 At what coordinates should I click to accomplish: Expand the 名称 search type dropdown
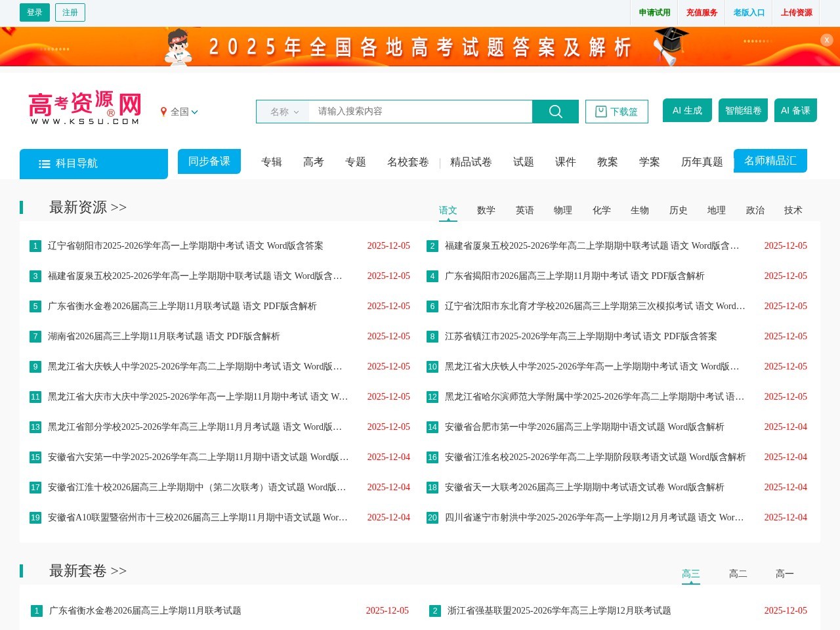point(283,111)
